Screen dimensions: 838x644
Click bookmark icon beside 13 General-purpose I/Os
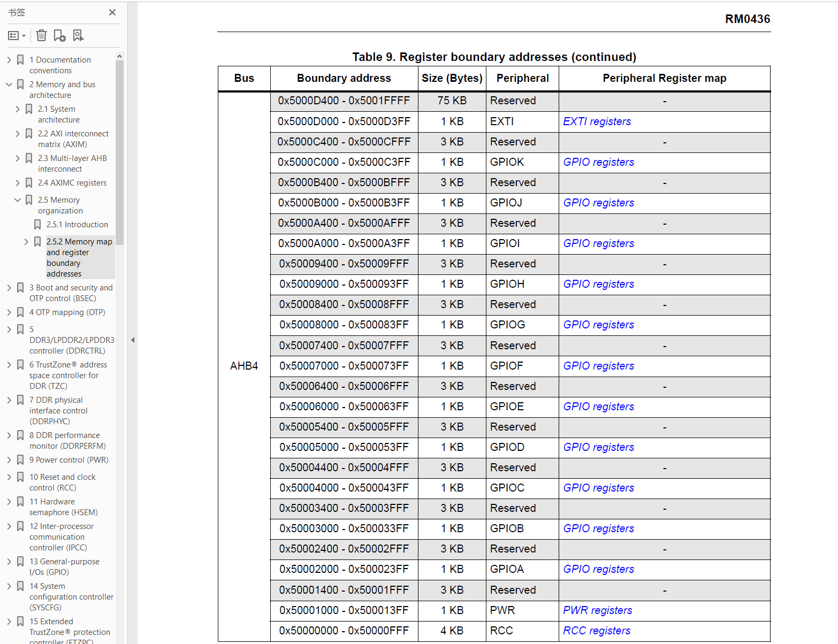pyautogui.click(x=20, y=562)
